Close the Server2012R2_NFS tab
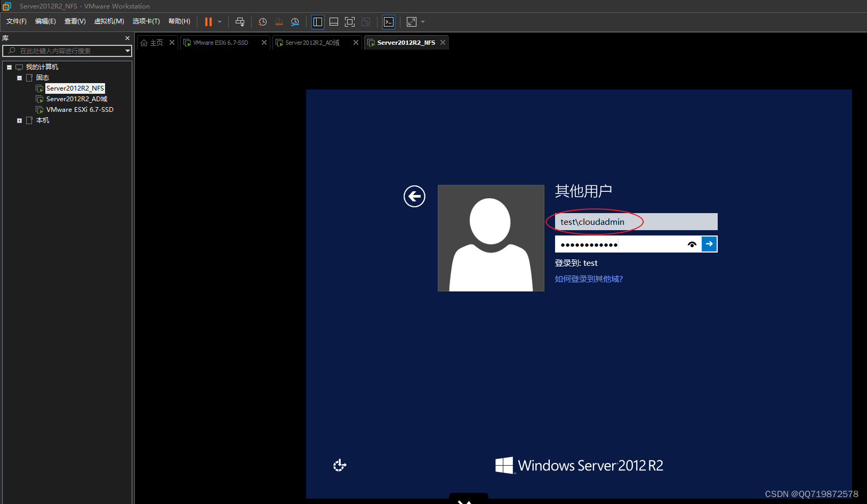Image resolution: width=867 pixels, height=504 pixels. pos(443,43)
